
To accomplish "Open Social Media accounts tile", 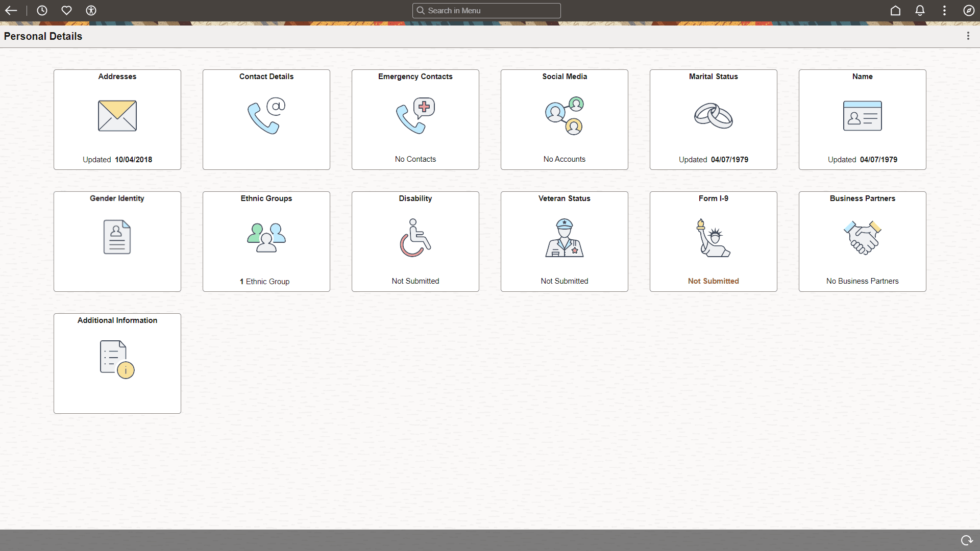I will tap(565, 119).
